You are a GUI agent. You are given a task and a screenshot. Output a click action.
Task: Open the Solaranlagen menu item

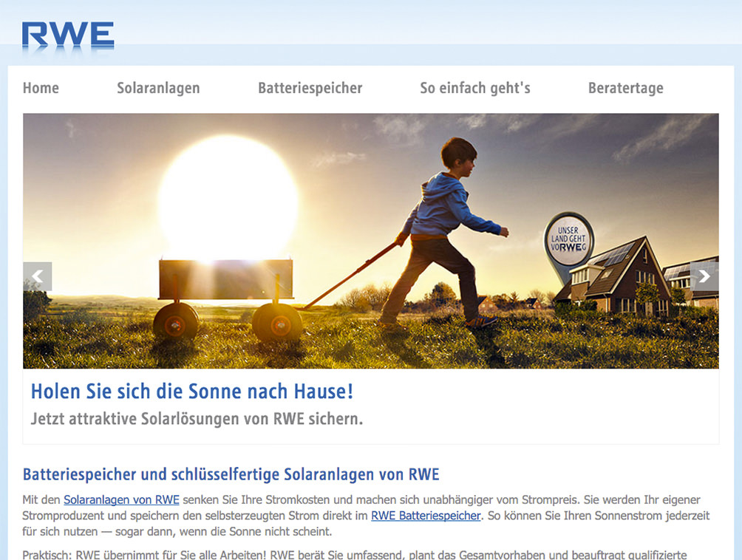click(x=158, y=88)
